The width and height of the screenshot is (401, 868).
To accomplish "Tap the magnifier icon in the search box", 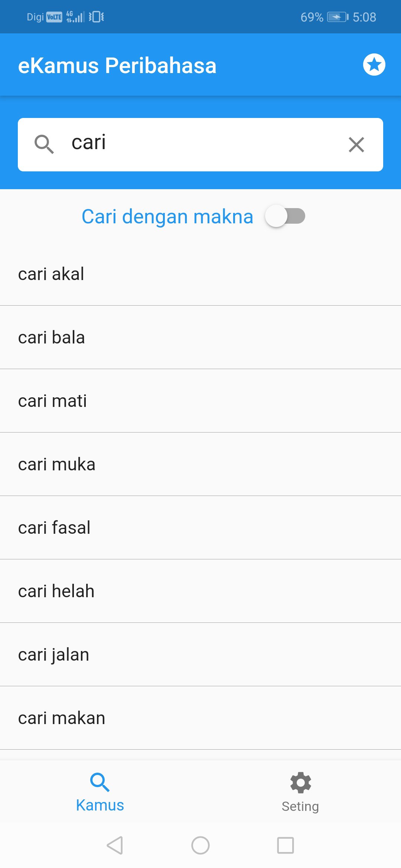I will point(44,144).
